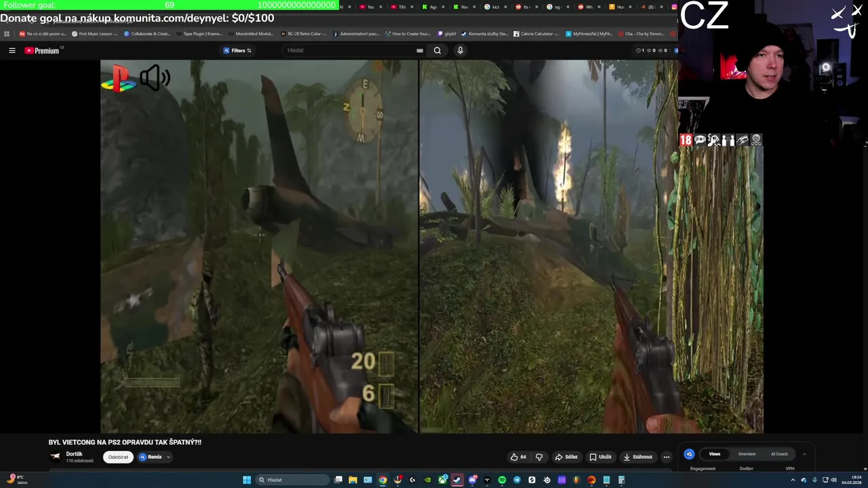
Task: Click the blue IQ badge in stats panel
Action: [689, 454]
